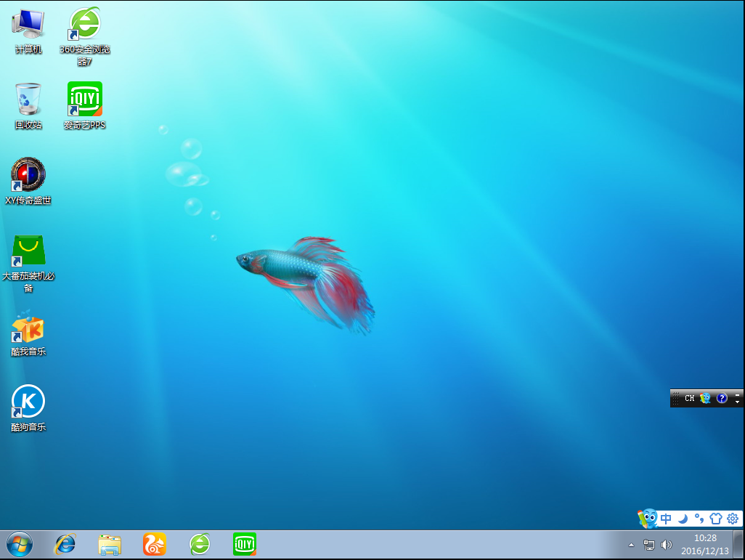The width and height of the screenshot is (745, 560).
Task: Toggle half-width mode moon icon
Action: [x=683, y=519]
